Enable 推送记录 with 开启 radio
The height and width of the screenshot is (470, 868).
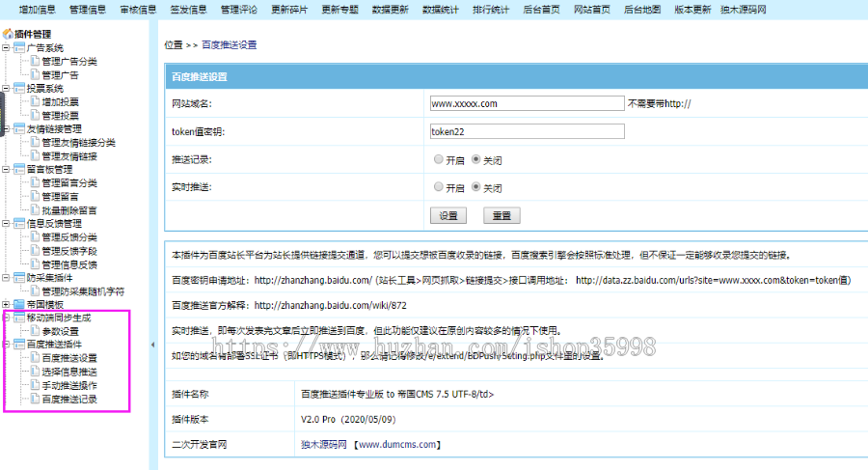439,159
